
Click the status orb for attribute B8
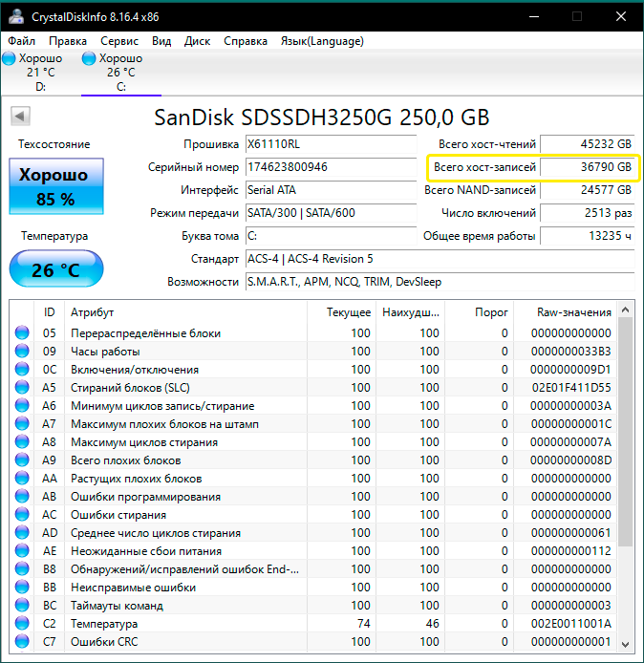point(22,569)
